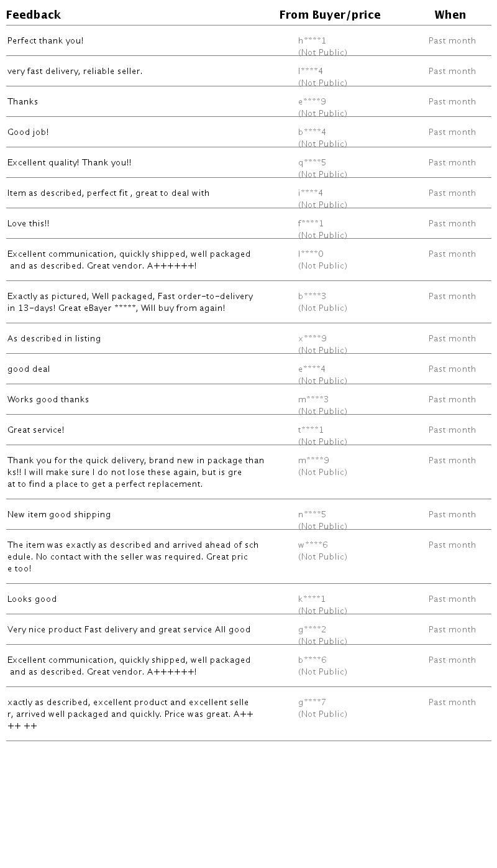The width and height of the screenshot is (497, 868).
Task: Open buyer h****1 profile
Action: tap(312, 41)
